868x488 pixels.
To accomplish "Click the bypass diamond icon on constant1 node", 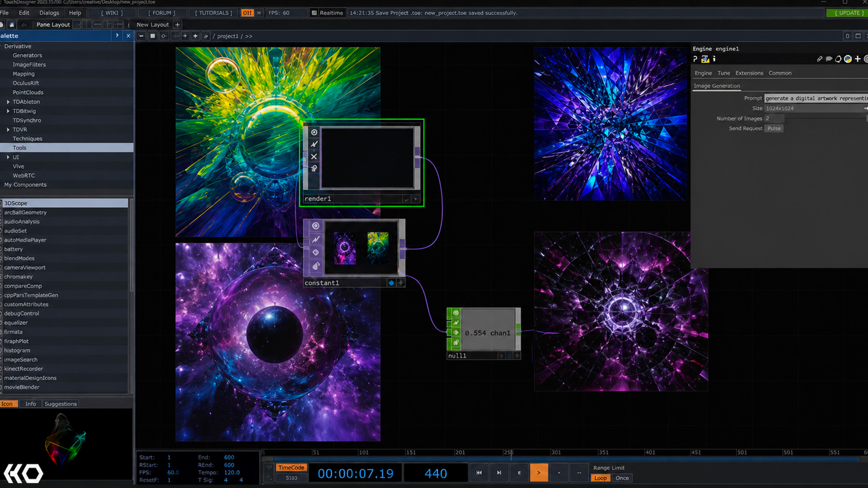I will (x=316, y=253).
